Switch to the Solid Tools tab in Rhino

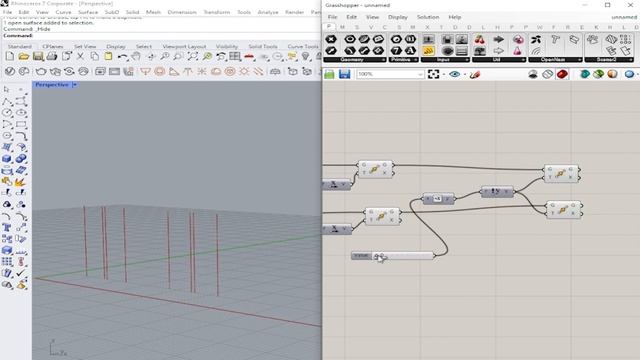point(263,47)
